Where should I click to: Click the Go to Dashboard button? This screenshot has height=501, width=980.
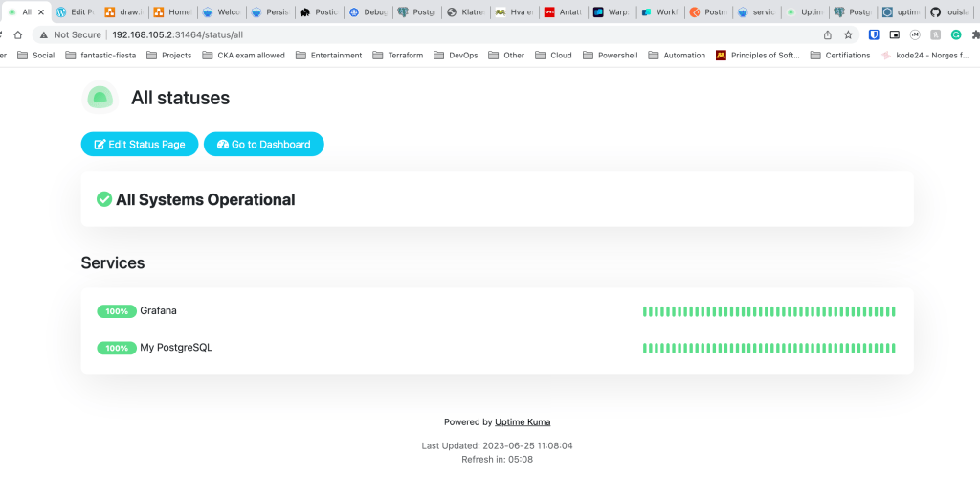click(264, 144)
